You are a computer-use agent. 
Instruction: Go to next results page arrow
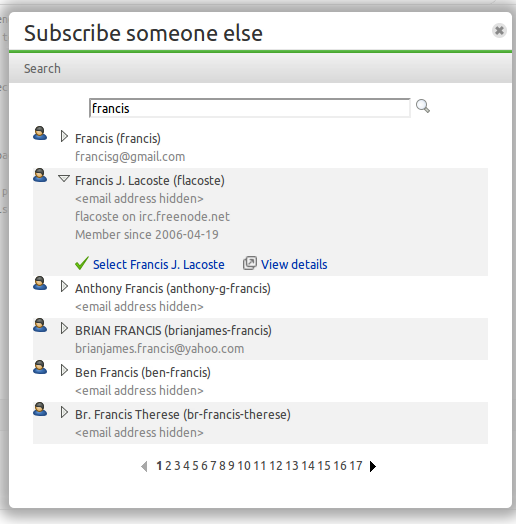[x=373, y=466]
